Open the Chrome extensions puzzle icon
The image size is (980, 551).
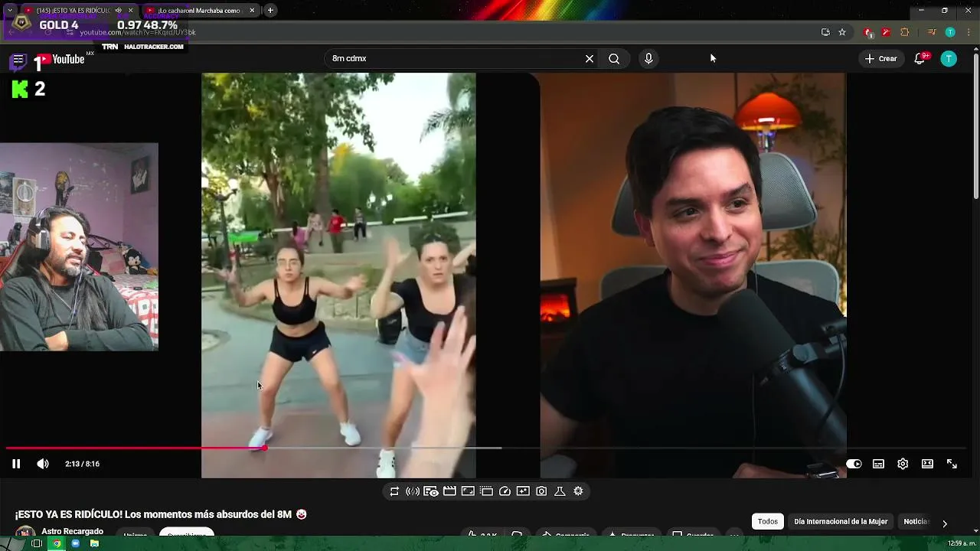tap(905, 32)
